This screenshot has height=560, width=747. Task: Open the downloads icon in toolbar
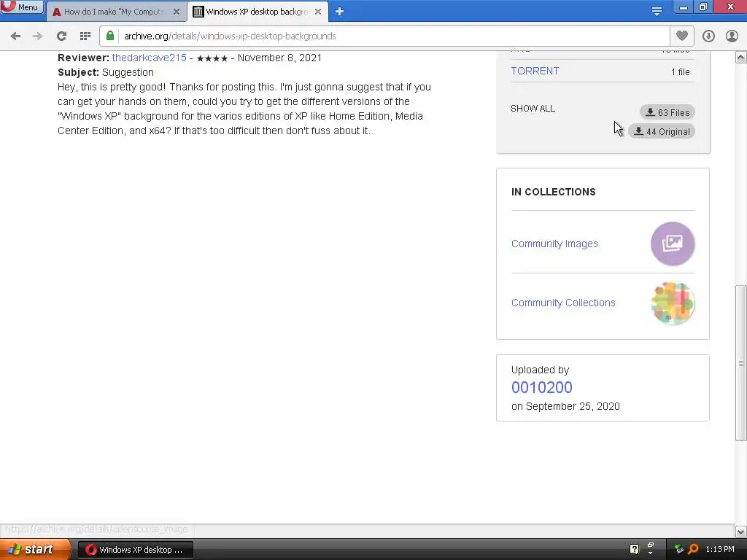tap(708, 36)
